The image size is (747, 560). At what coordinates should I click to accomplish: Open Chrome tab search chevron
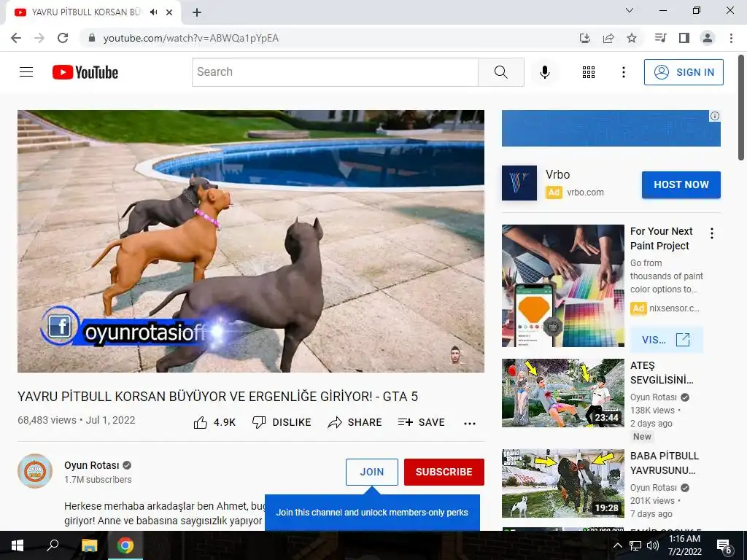click(x=630, y=10)
